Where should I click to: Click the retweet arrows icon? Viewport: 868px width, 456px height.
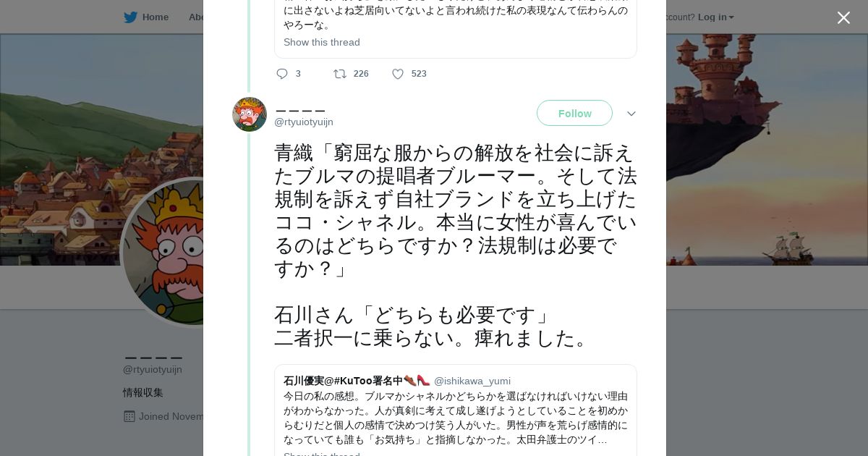(339, 74)
